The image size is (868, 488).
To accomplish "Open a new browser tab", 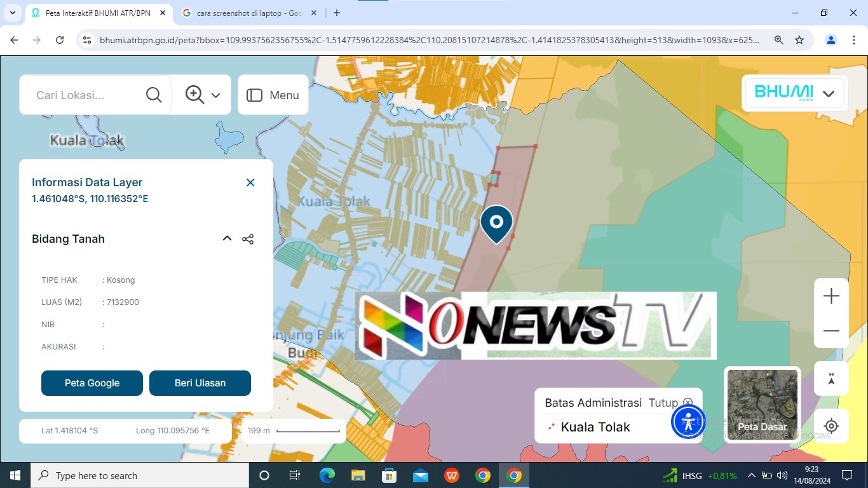I will click(337, 13).
